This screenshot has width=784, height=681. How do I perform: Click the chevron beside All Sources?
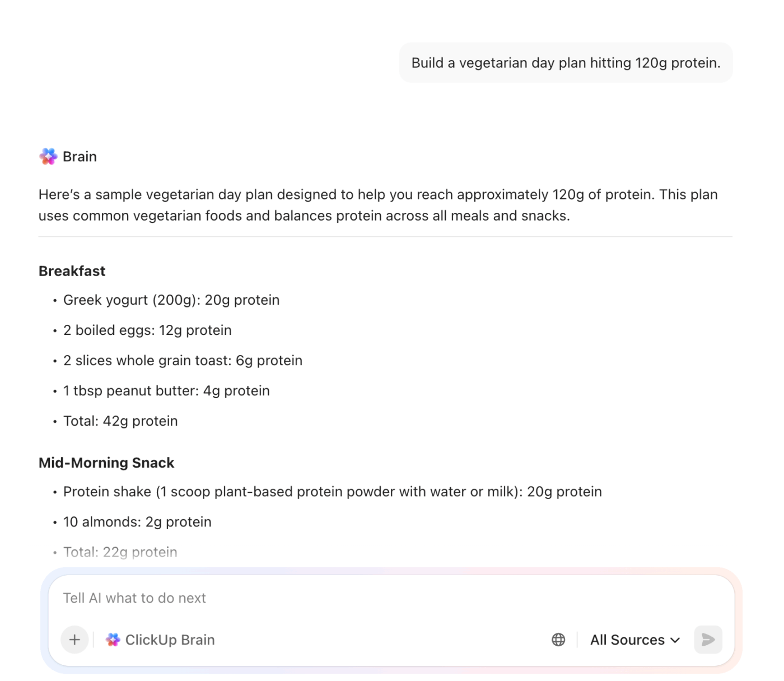tap(674, 640)
